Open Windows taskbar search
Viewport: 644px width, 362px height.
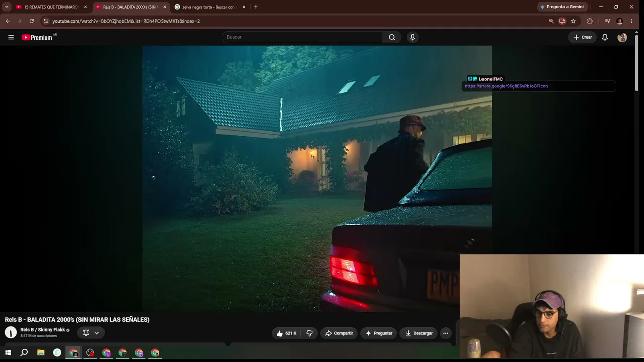click(x=24, y=353)
